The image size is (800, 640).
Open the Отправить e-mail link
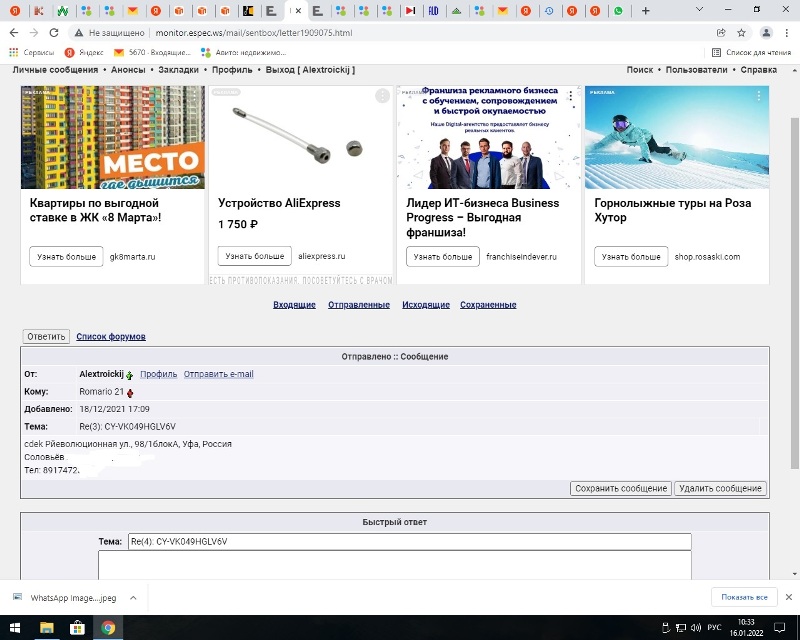218,374
